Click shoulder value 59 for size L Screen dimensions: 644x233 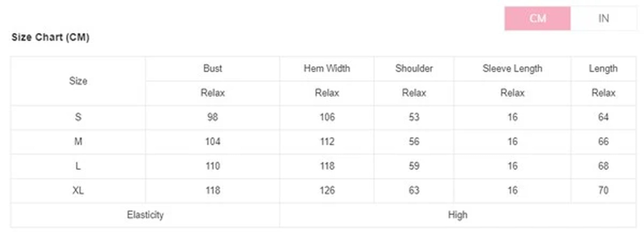(414, 166)
